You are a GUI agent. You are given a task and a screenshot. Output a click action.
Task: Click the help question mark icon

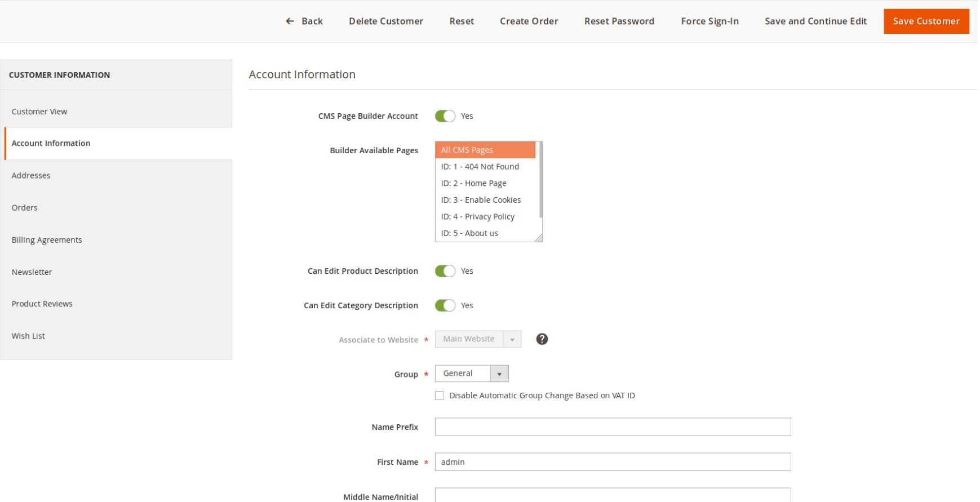542,339
